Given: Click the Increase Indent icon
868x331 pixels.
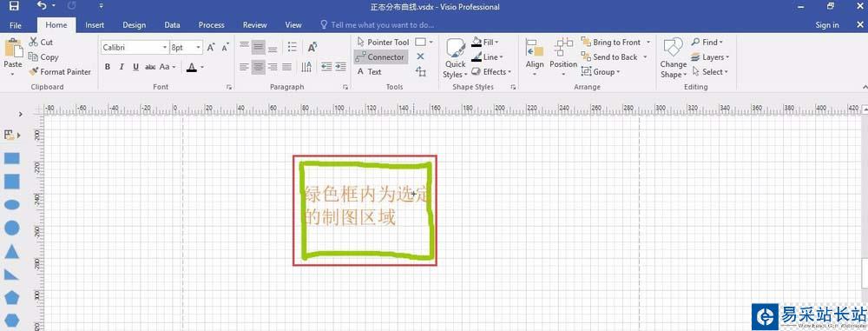Looking at the screenshot, I should click(340, 67).
